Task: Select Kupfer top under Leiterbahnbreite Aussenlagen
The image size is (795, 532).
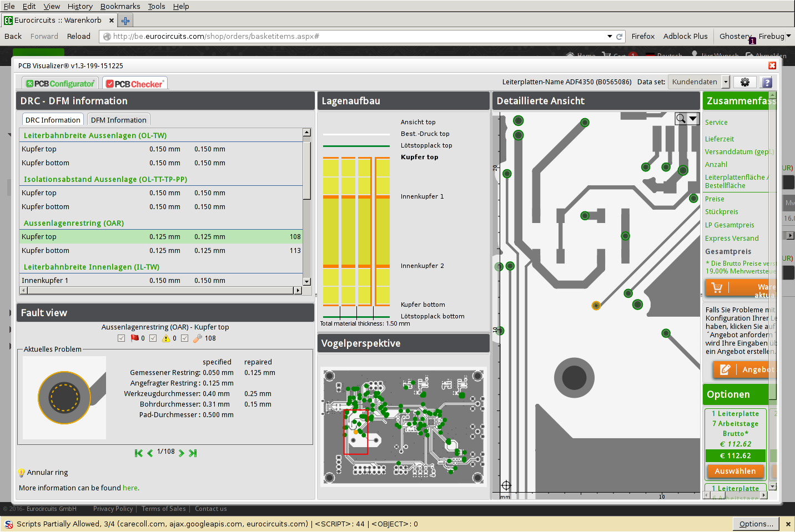Action: pyautogui.click(x=161, y=149)
